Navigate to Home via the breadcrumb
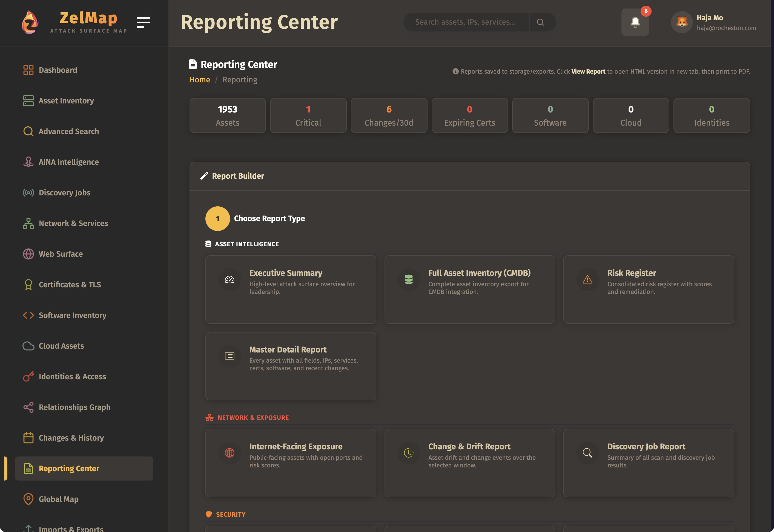The width and height of the screenshot is (774, 532). (199, 80)
